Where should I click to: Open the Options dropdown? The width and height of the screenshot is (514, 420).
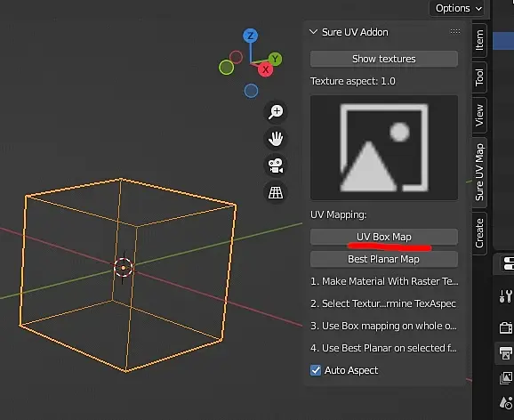[x=459, y=8]
